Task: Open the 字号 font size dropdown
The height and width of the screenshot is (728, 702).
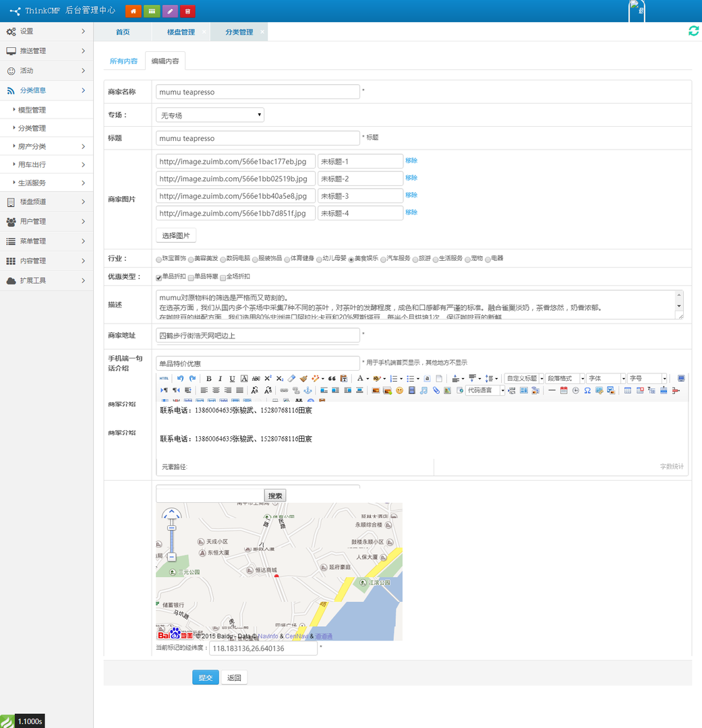Action: click(647, 378)
